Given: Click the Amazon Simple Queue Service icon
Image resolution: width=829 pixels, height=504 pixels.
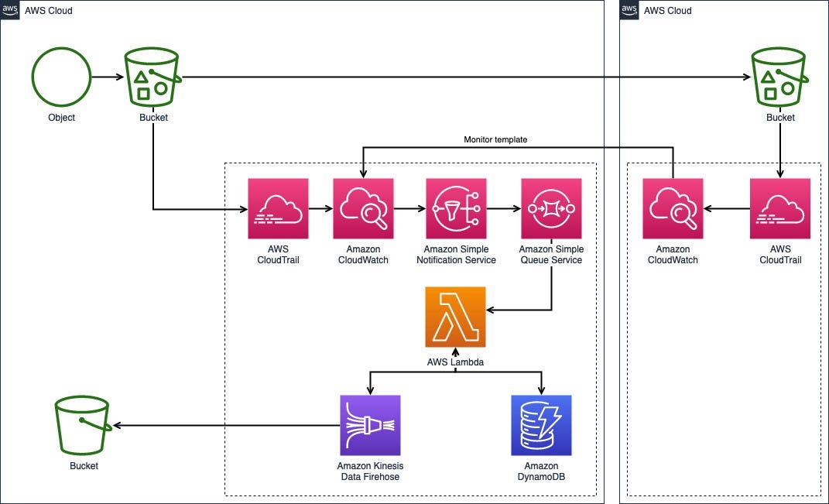Looking at the screenshot, I should pyautogui.click(x=551, y=208).
